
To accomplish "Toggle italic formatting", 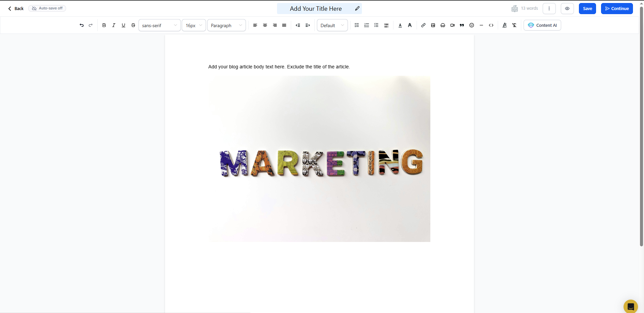I will click(x=114, y=25).
